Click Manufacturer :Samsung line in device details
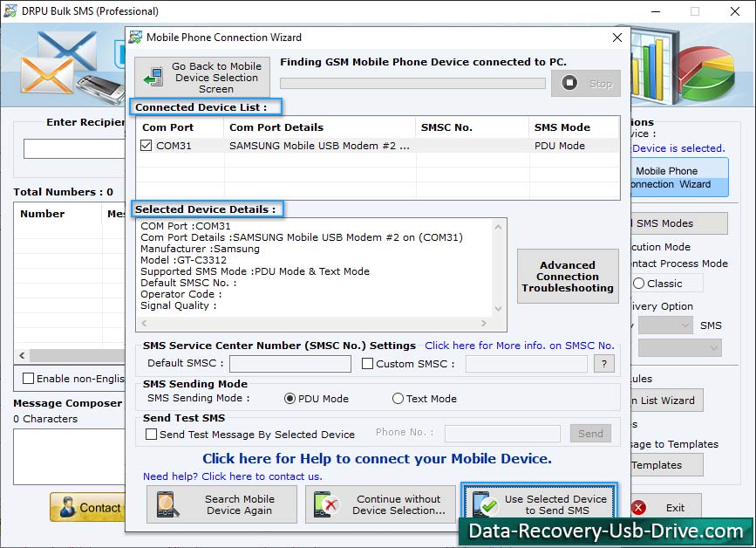Viewport: 756px width, 548px height. [200, 249]
